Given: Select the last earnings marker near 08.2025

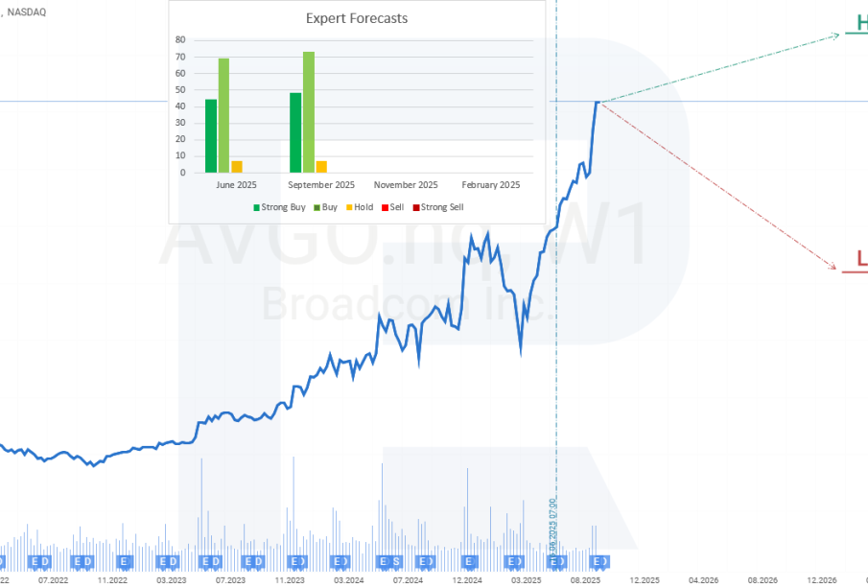Looking at the screenshot, I should 598,560.
